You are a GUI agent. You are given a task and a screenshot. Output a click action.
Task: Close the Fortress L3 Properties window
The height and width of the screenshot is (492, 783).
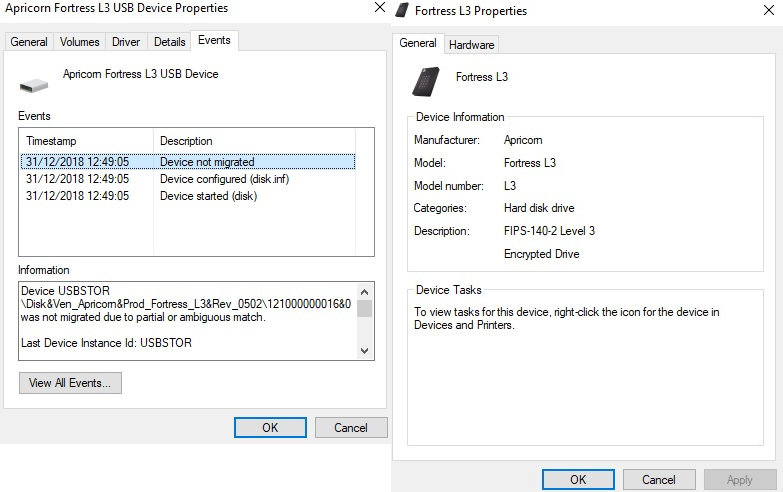click(769, 10)
